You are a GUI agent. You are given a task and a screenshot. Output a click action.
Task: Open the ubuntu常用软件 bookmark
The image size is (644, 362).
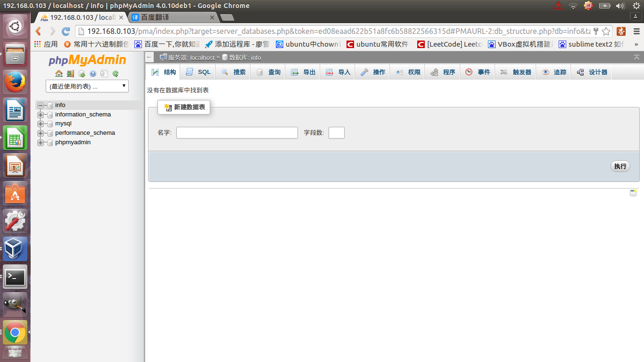click(379, 44)
